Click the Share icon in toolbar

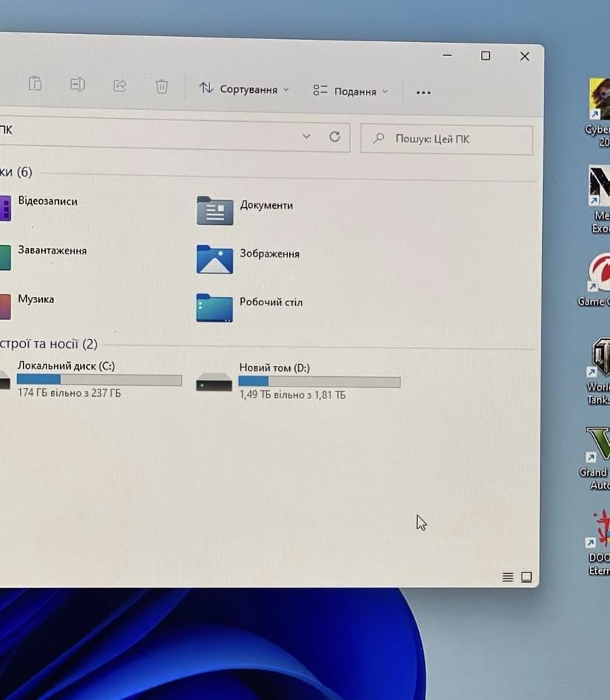119,86
